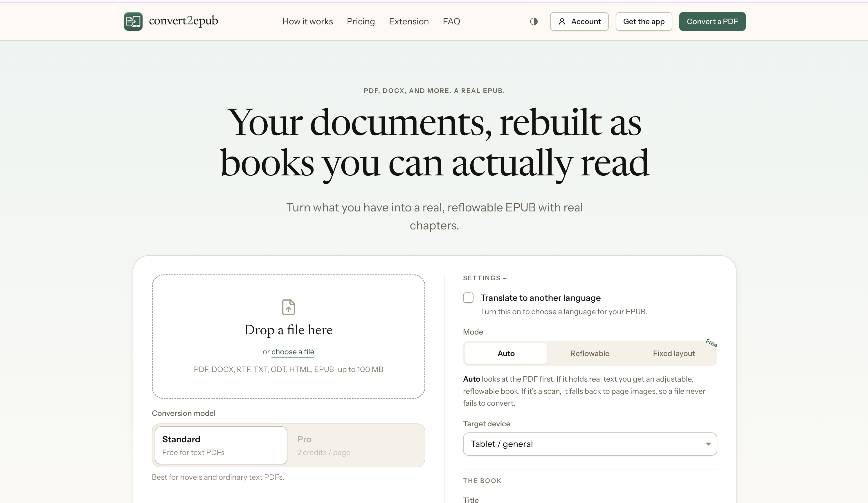Open the Extension nav link

point(408,21)
